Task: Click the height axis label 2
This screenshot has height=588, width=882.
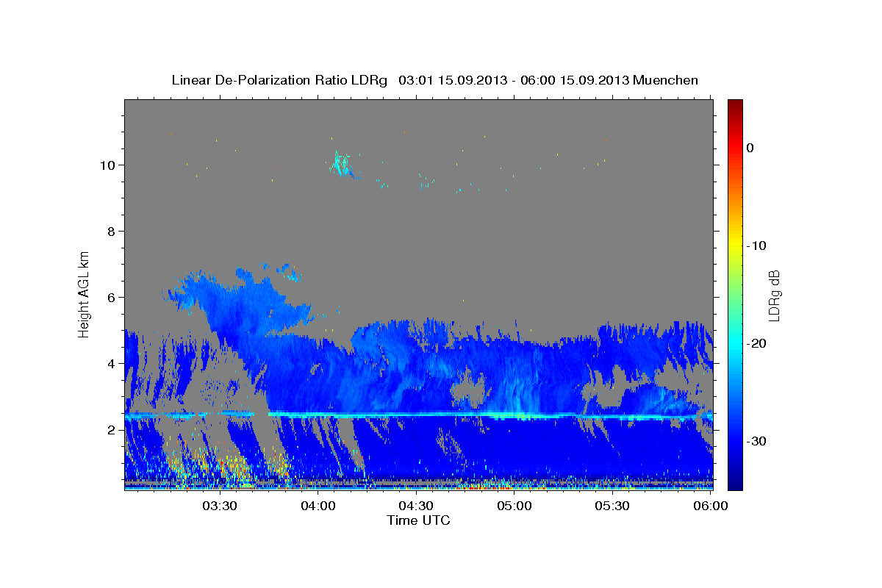Action: pyautogui.click(x=113, y=429)
